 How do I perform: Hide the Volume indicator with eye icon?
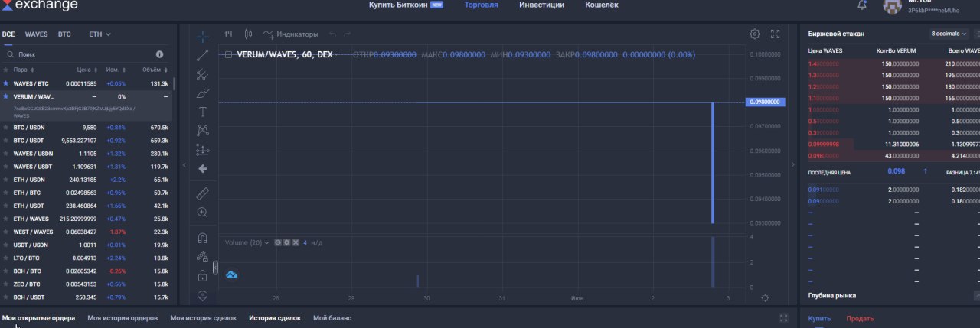278,242
